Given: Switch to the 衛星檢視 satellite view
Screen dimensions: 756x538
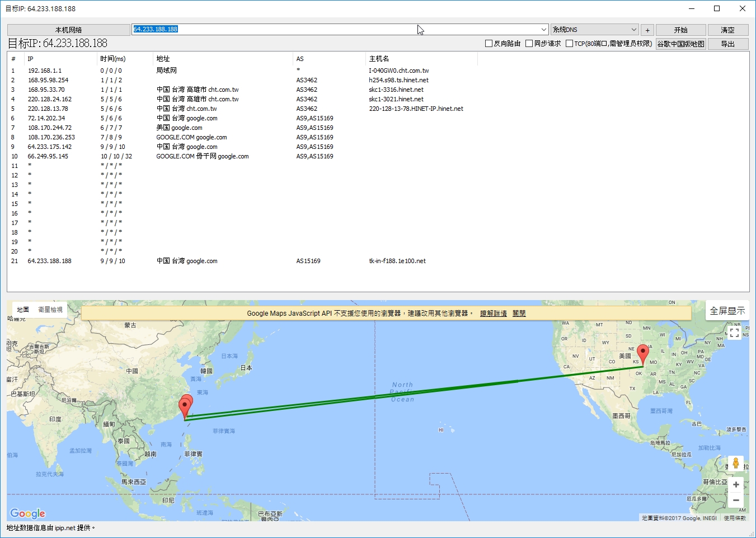Looking at the screenshot, I should [x=50, y=310].
